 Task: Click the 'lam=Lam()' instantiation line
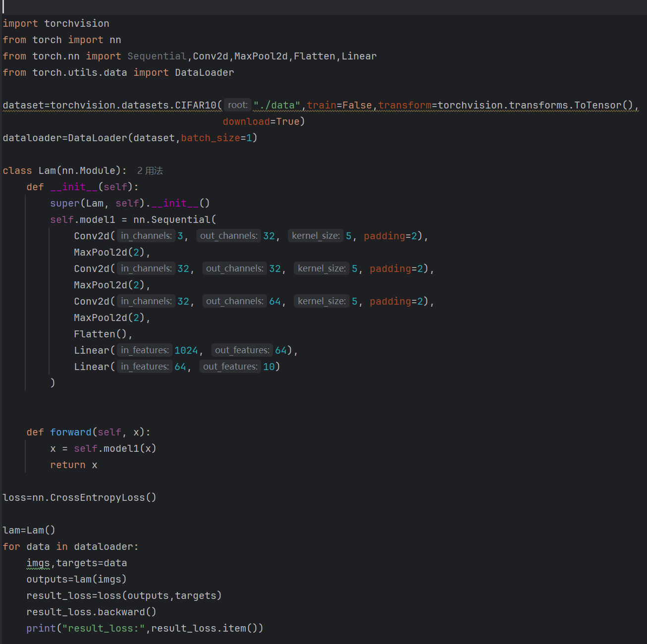tap(29, 530)
